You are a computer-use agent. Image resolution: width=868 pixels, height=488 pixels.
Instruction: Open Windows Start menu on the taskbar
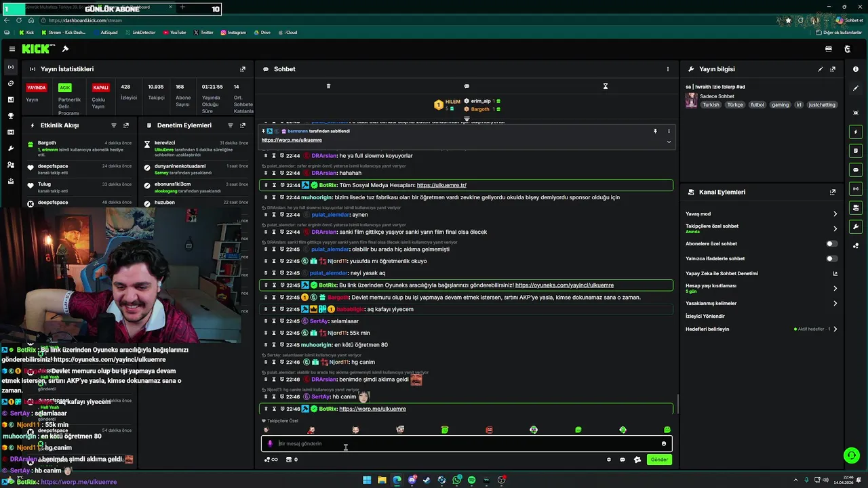pos(367,480)
